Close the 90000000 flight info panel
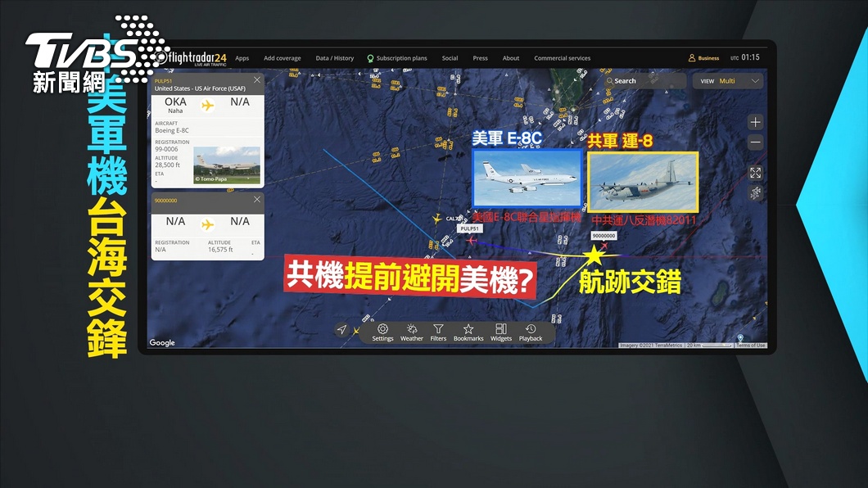868x488 pixels. pyautogui.click(x=257, y=200)
